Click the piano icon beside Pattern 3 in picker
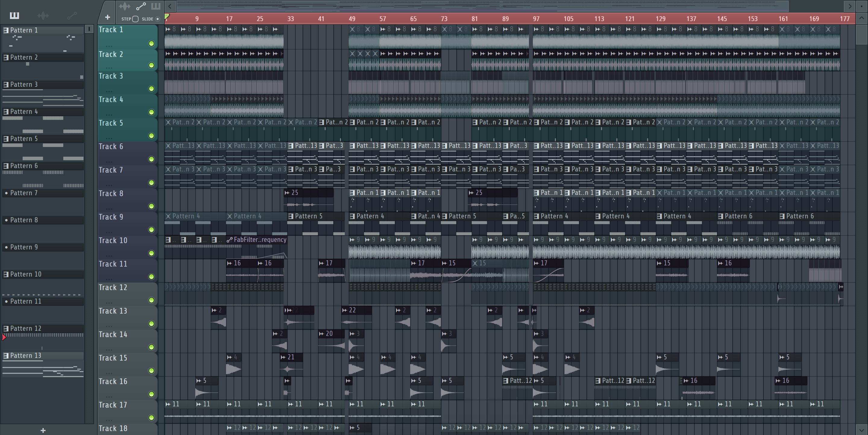The height and width of the screenshot is (435, 868). coord(6,85)
